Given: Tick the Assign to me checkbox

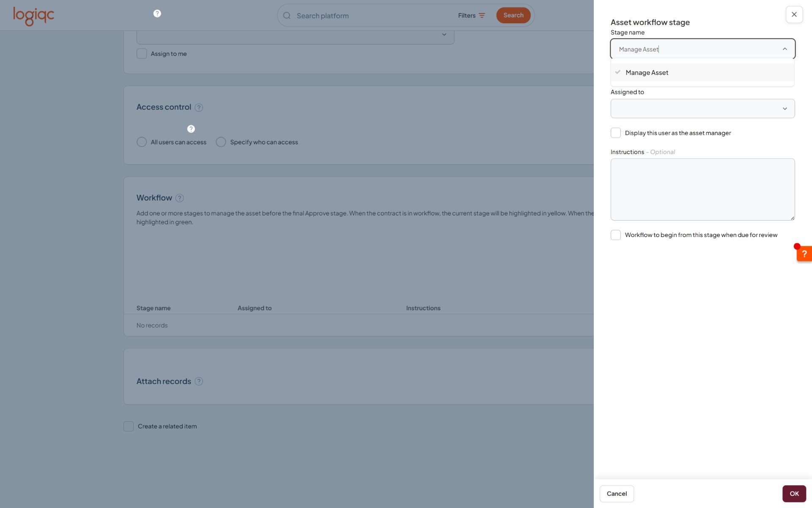Looking at the screenshot, I should tap(142, 54).
